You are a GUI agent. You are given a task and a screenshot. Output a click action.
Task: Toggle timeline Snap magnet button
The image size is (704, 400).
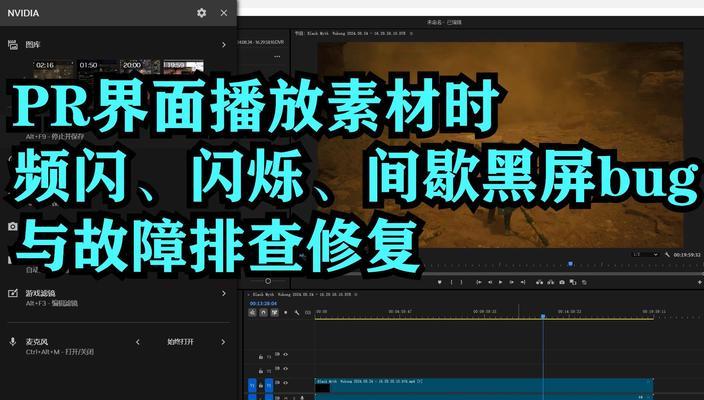point(264,312)
